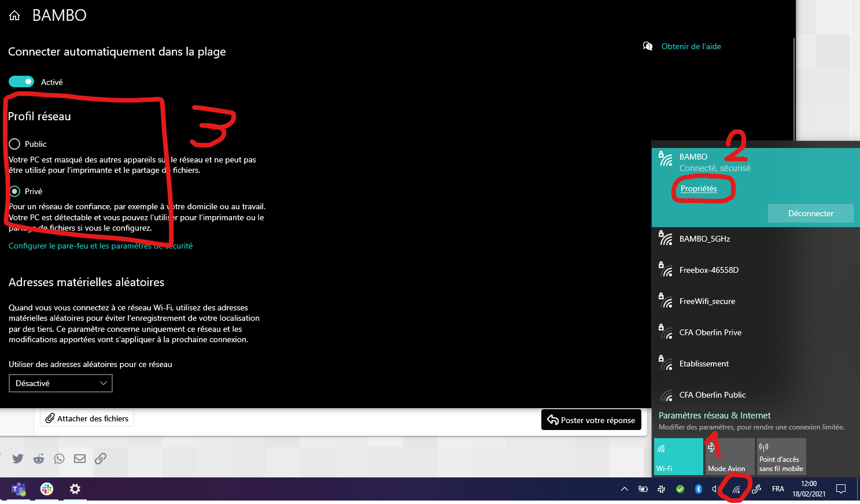Share via the email envelope icon
The width and height of the screenshot is (860, 504).
80,458
